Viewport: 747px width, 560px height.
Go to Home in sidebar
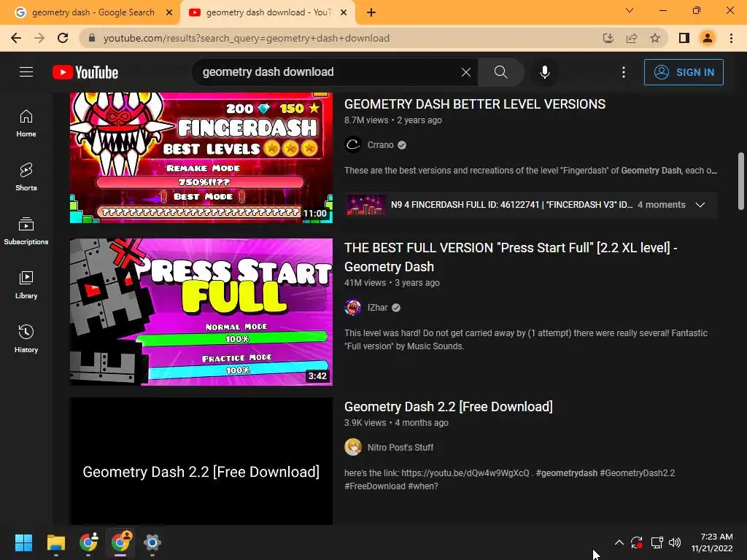(x=26, y=123)
